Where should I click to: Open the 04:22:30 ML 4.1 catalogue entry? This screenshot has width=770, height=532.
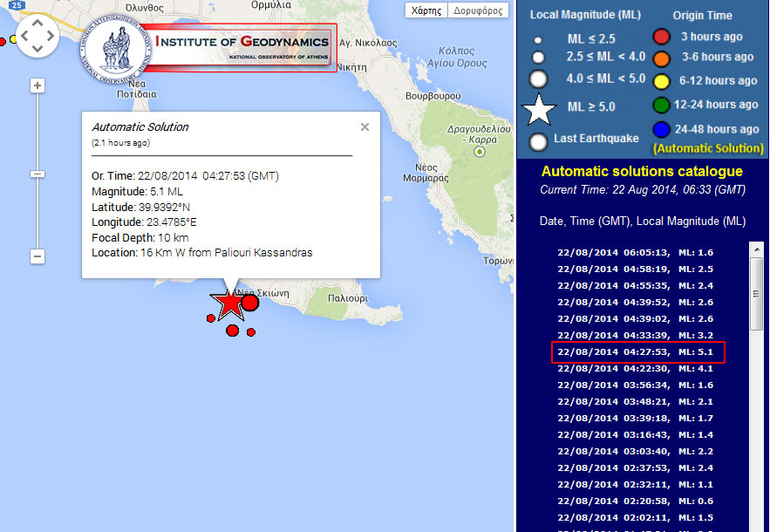637,369
